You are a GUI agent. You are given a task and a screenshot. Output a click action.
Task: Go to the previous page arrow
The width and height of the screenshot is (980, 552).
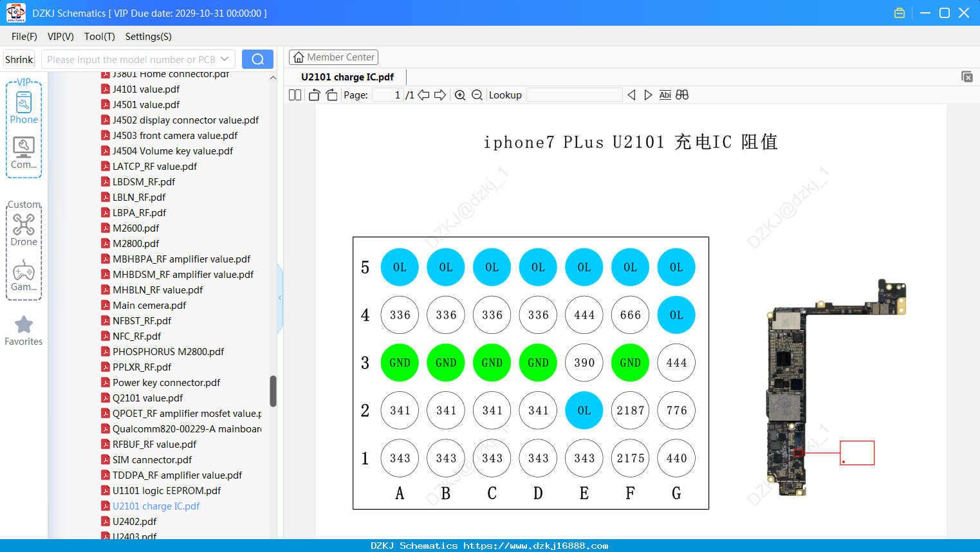point(423,95)
